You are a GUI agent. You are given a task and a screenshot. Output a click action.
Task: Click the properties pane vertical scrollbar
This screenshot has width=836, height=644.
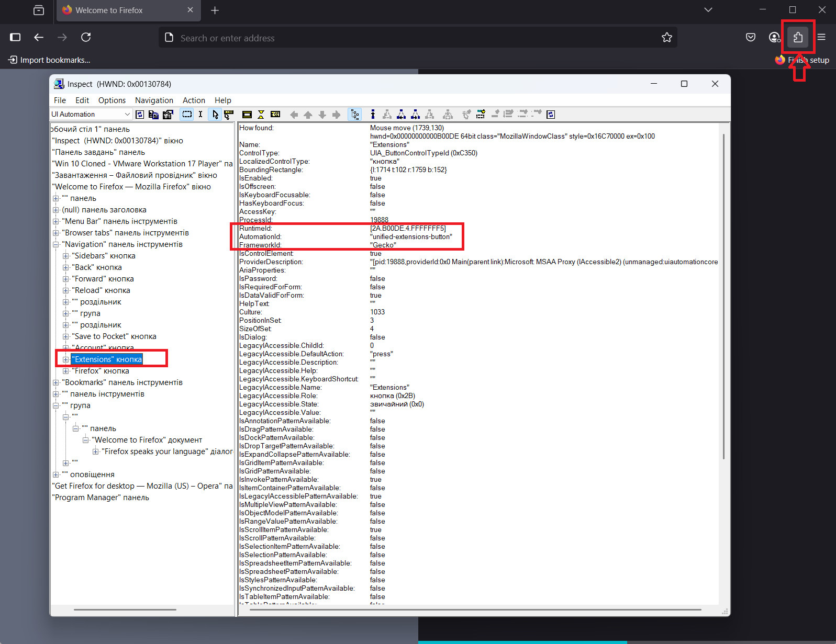coord(724,297)
